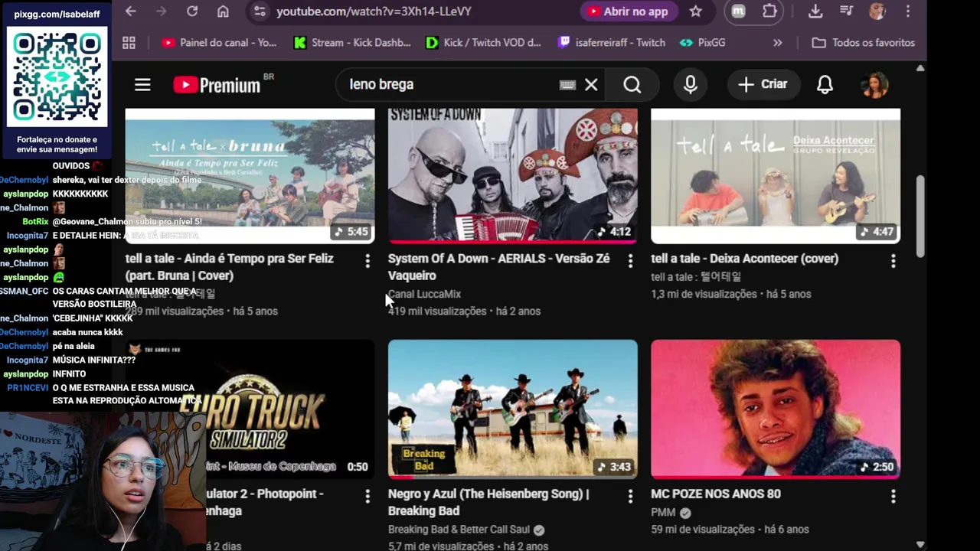Viewport: 980px width, 551px height.
Task: Click the Abrir no app button
Action: tap(629, 11)
